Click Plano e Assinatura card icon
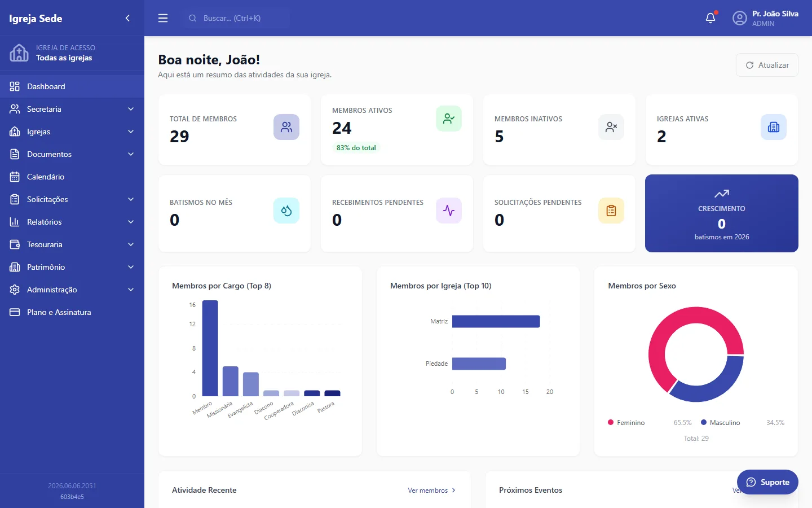This screenshot has height=508, width=812. pos(15,312)
